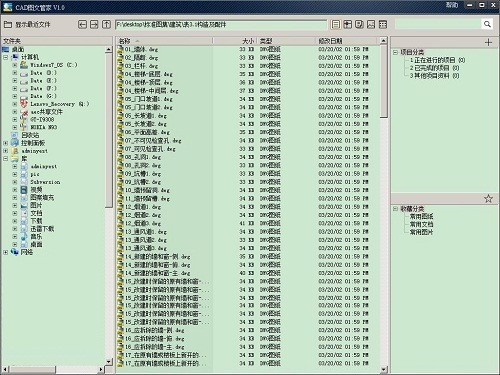The height and width of the screenshot is (375, 500).
Task: Expand the 网络 network node
Action: [x=6, y=252]
